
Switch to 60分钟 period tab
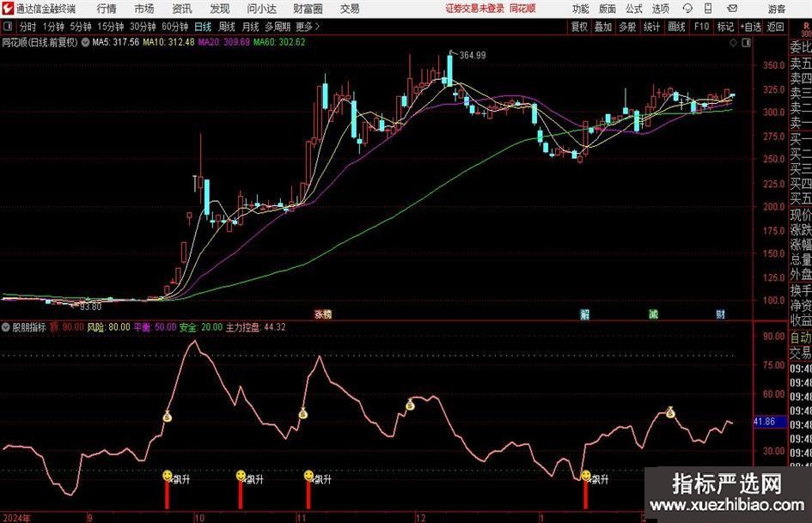click(175, 27)
